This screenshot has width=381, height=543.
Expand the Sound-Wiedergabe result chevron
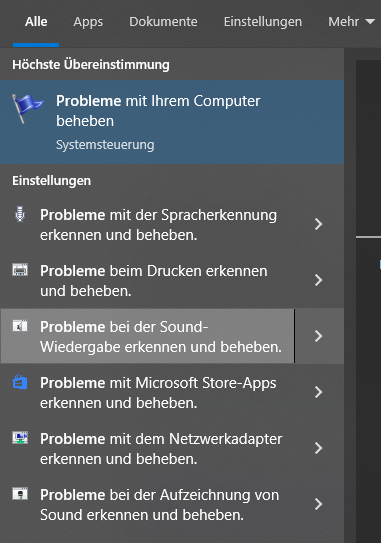(319, 336)
